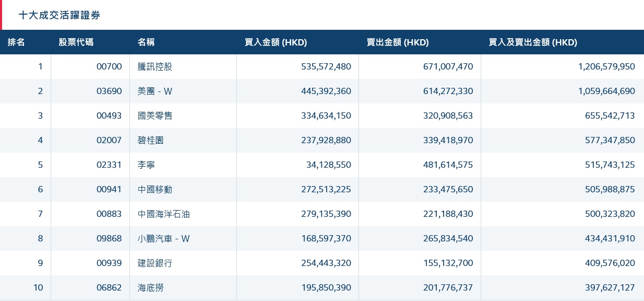Viewport: 644px width, 301px height.
Task: Click sell amount 671,007,470
Action: [448, 66]
